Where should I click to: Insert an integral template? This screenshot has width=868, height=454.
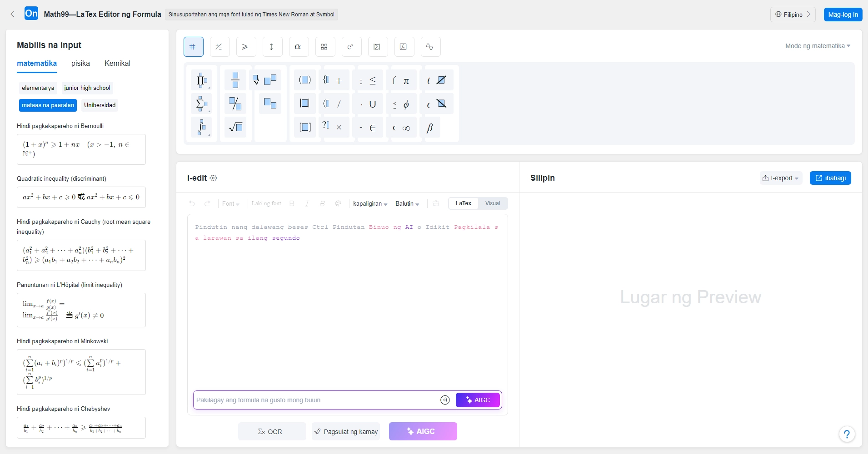[201, 128]
